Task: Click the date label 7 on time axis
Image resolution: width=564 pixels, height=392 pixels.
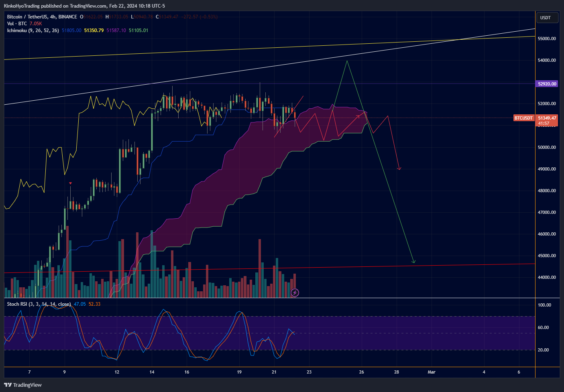Action: coord(29,372)
